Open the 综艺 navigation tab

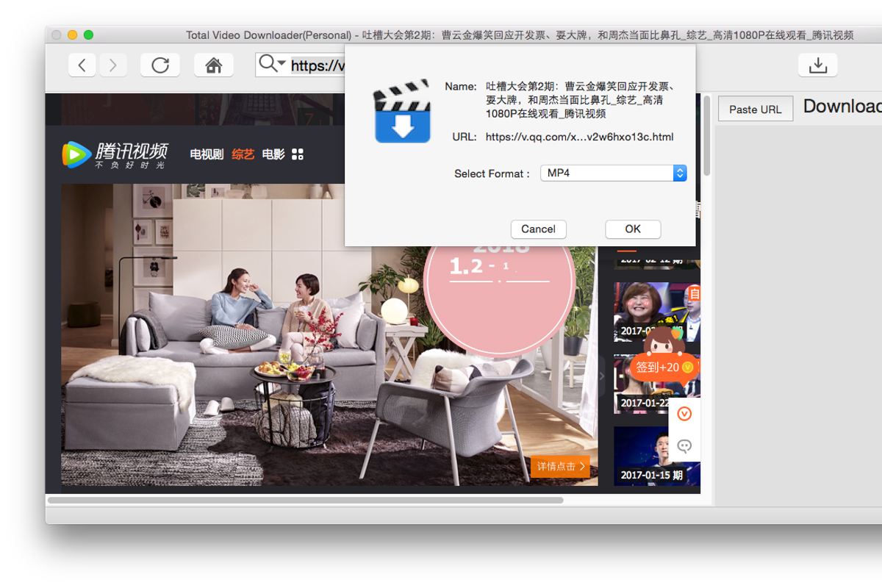pyautogui.click(x=243, y=154)
